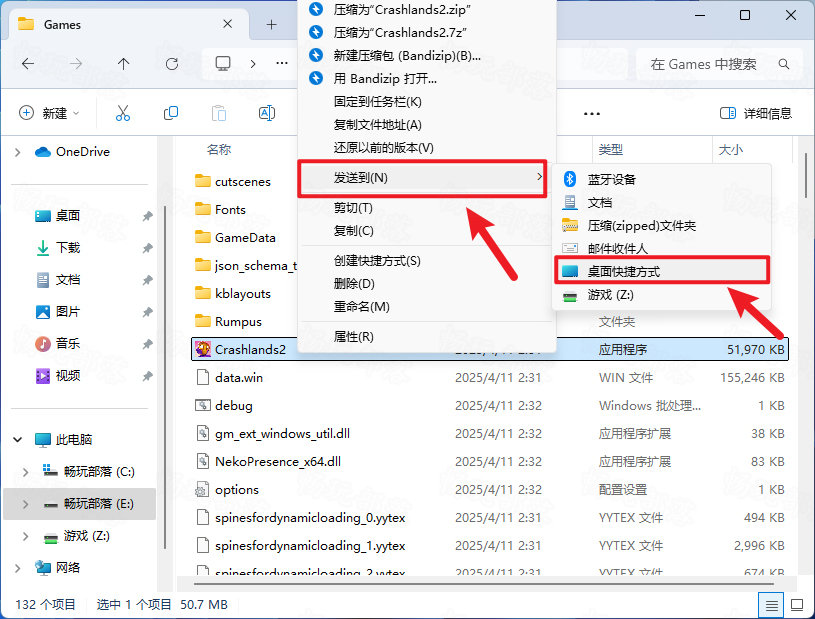Open the New item dropdown
This screenshot has height=619, width=815.
pyautogui.click(x=49, y=113)
